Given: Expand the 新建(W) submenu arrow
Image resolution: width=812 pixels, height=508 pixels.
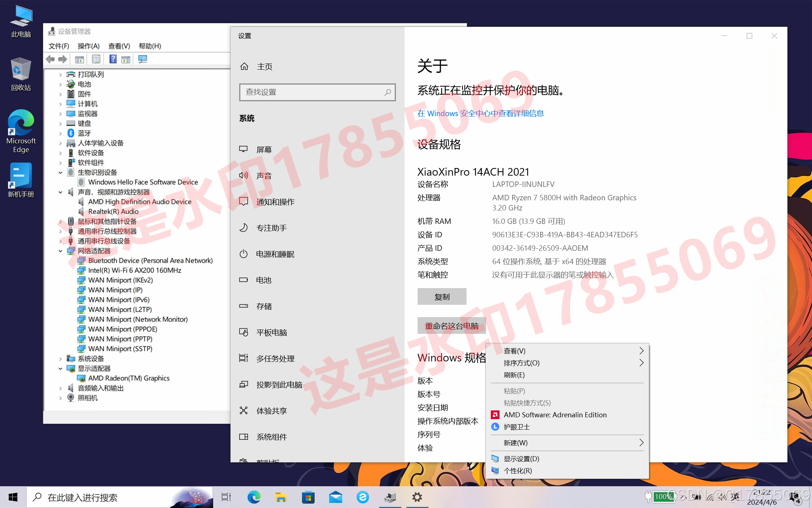Looking at the screenshot, I should click(641, 443).
